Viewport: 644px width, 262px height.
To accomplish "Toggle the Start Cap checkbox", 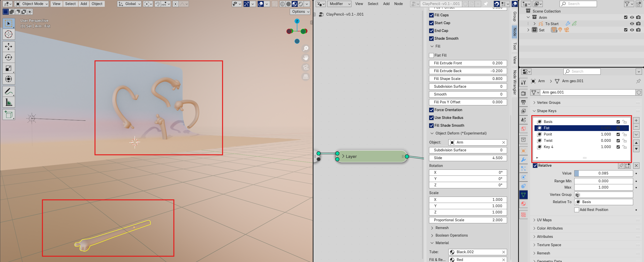I will 431,23.
